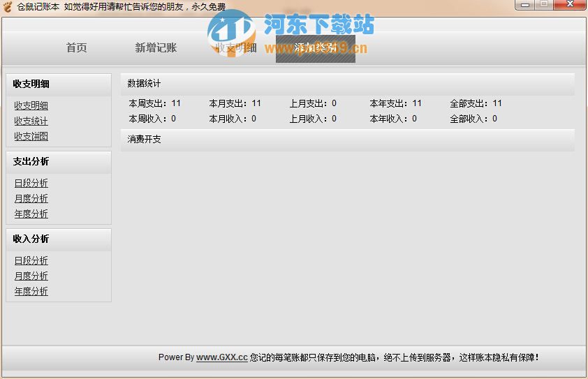Open 日段分析 under 收入分析
Viewport: 588px width, 379px height.
pyautogui.click(x=31, y=261)
